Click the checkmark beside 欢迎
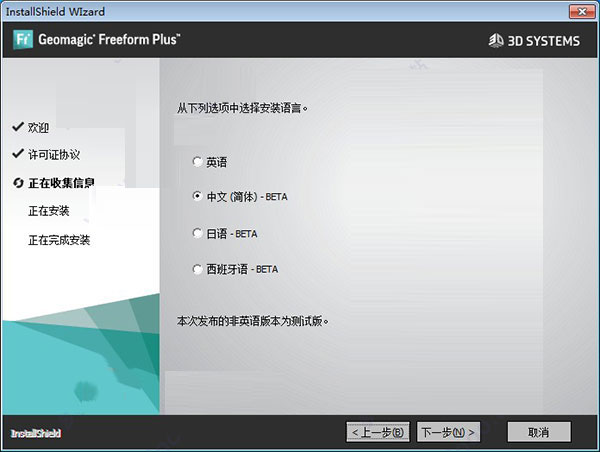This screenshot has height=452, width=600. point(17,128)
